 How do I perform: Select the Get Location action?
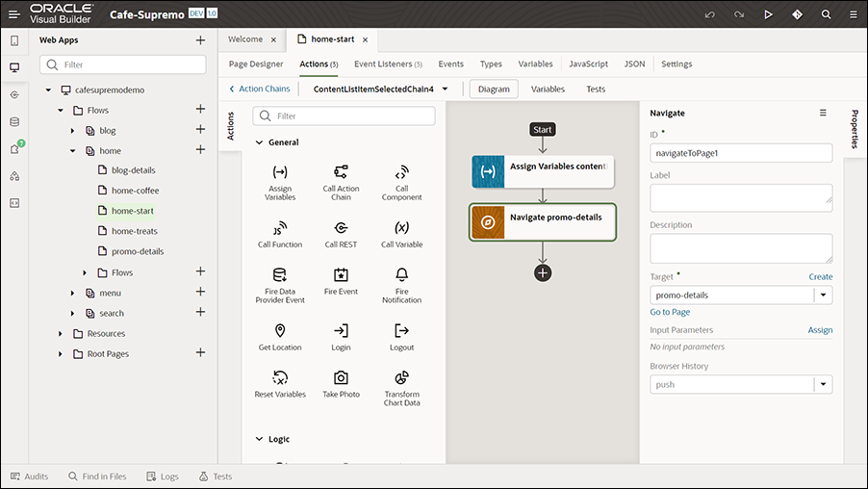pyautogui.click(x=280, y=337)
